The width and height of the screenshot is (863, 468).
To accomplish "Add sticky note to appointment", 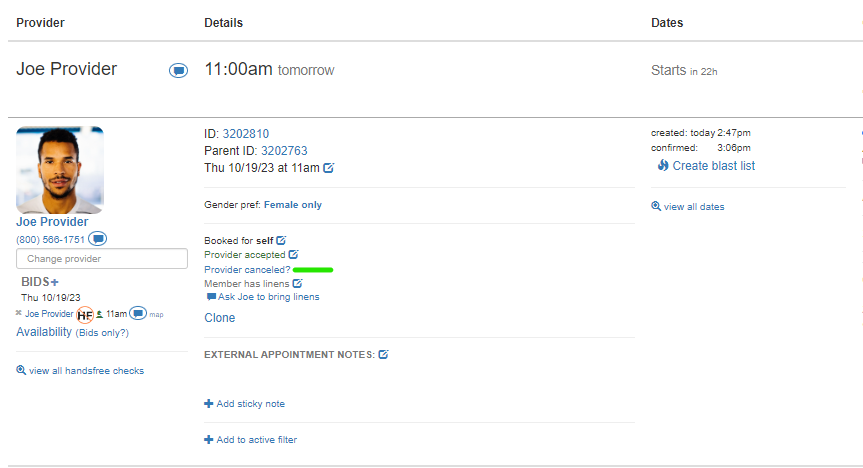I will pos(245,404).
